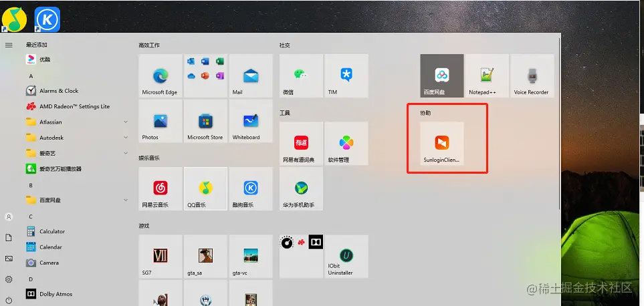Open the Microsoft Store tile
Screen dimensions: 644x306
click(x=205, y=121)
